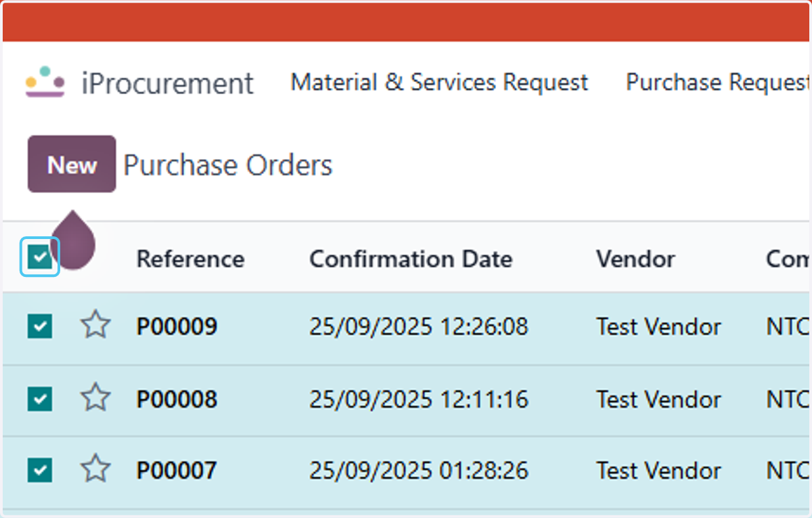Toggle the checkbox beside P00007
The width and height of the screenshot is (812, 518).
[40, 469]
